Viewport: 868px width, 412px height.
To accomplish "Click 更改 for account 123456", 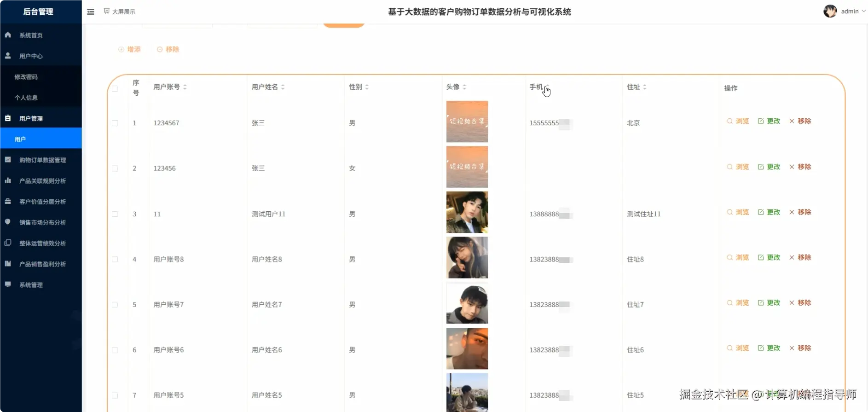I will (769, 167).
